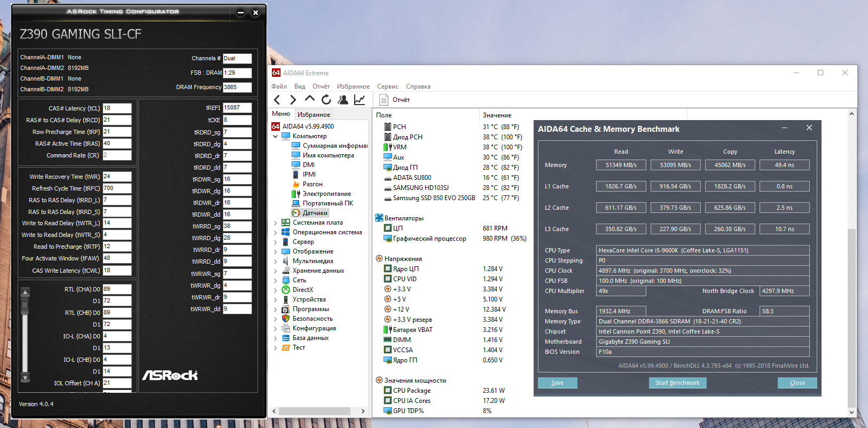This screenshot has width=868, height=428.
Task: Click the CAS# Latency (tCL) field
Action: click(117, 108)
